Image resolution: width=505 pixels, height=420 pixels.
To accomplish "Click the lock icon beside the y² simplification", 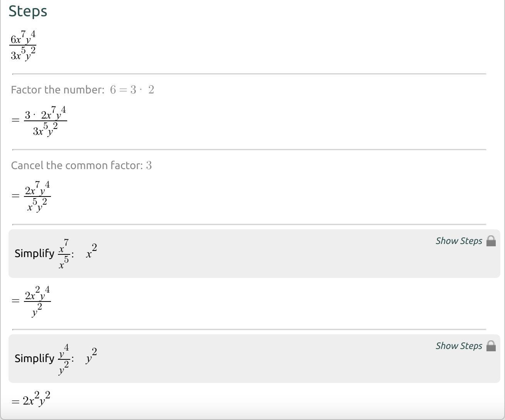I will 491,346.
